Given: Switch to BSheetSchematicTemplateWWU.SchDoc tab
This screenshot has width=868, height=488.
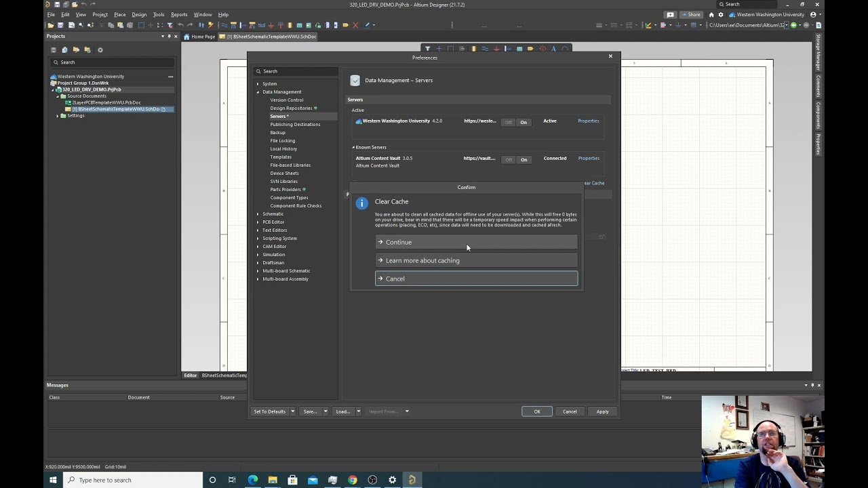Looking at the screenshot, I should (x=269, y=37).
